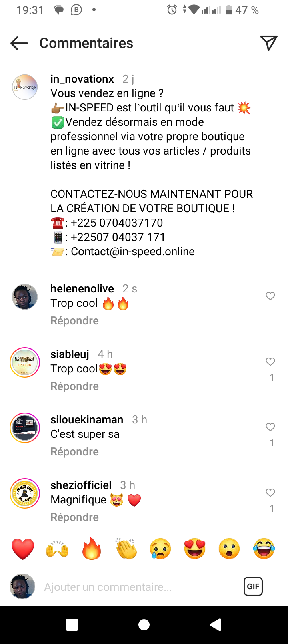Tap the Android home navigation button
Image resolution: width=288 pixels, height=644 pixels.
click(144, 625)
